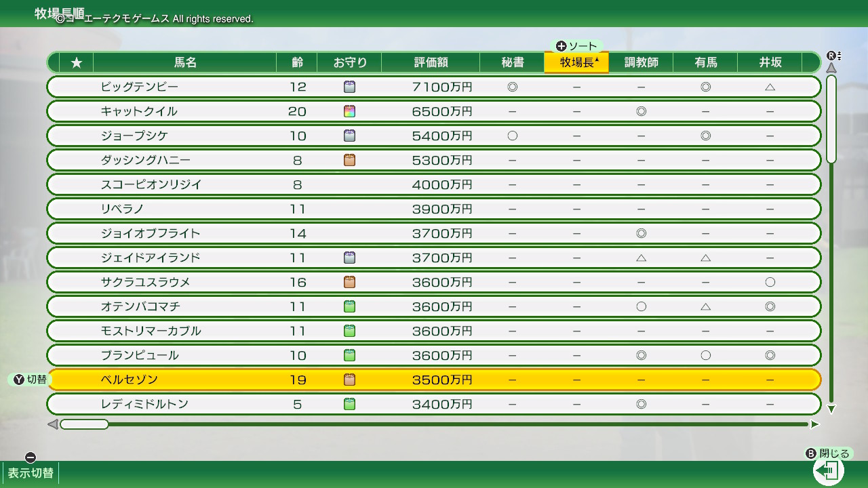Click the star favorite column header

coord(77,62)
